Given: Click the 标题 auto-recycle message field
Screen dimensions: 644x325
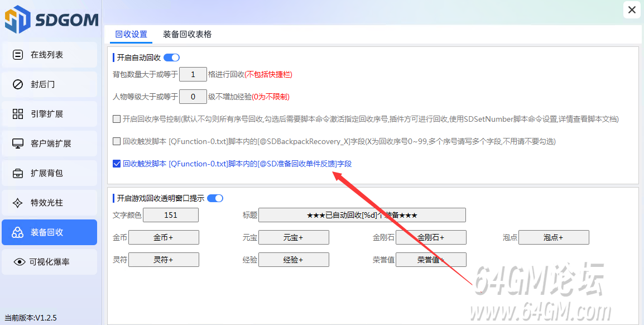Looking at the screenshot, I should [x=362, y=215].
